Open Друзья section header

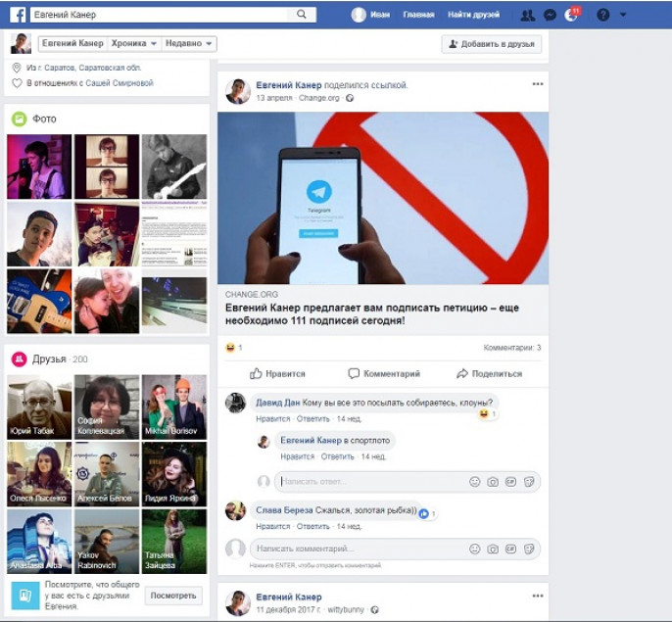click(x=49, y=359)
